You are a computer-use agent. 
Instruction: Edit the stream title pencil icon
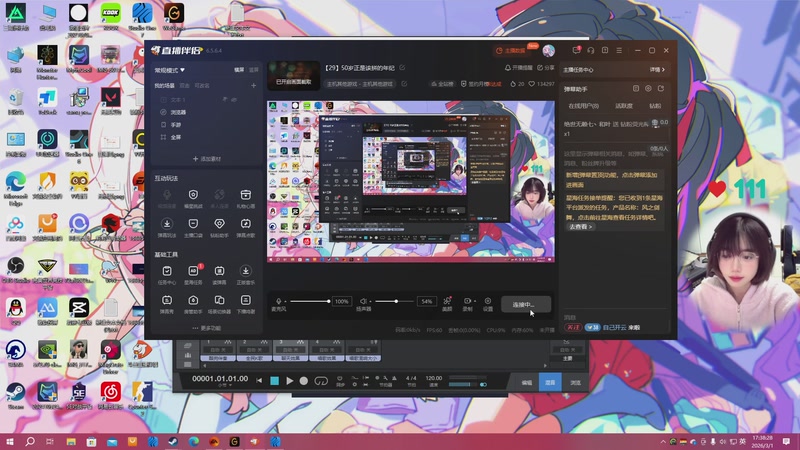[403, 68]
